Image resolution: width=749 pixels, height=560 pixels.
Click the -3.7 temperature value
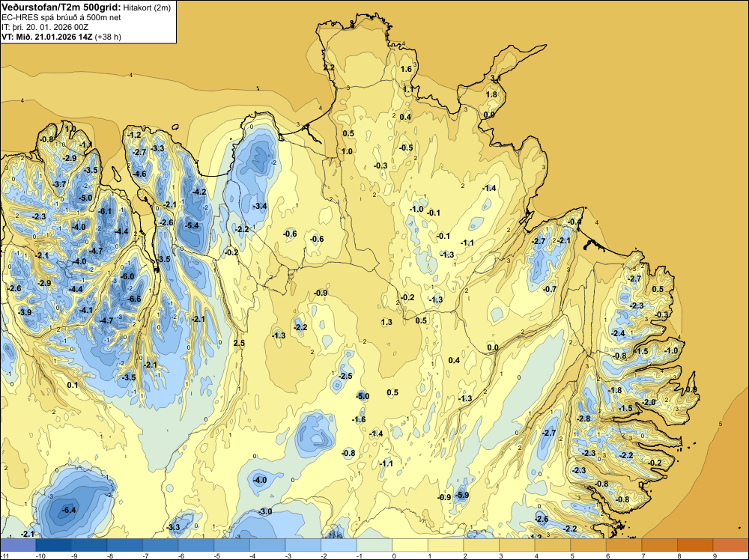point(59,184)
